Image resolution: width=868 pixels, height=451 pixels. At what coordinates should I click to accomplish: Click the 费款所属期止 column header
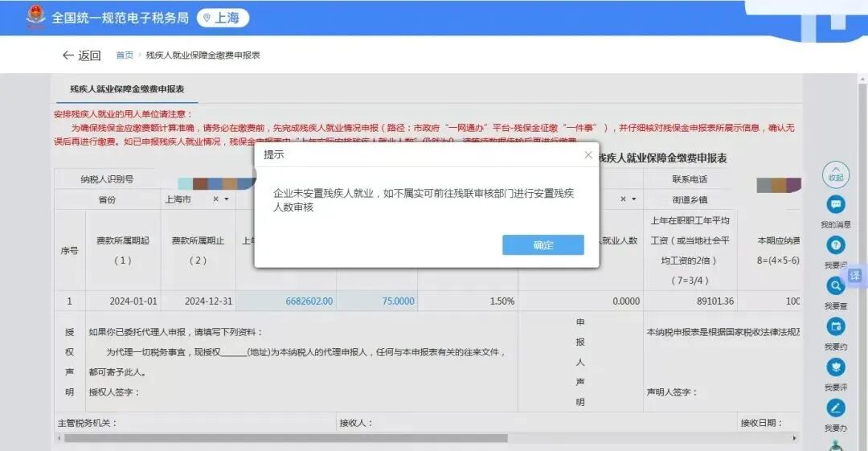point(199,250)
